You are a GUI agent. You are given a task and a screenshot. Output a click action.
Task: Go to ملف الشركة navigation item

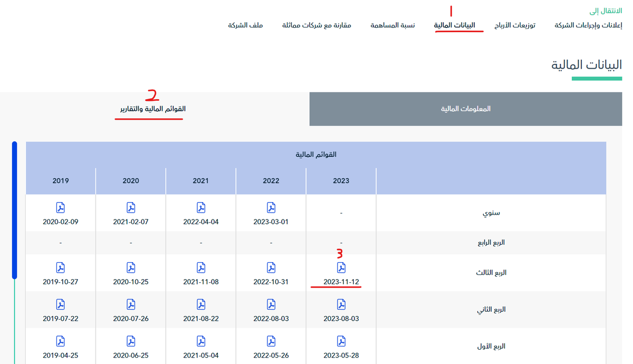tap(246, 25)
